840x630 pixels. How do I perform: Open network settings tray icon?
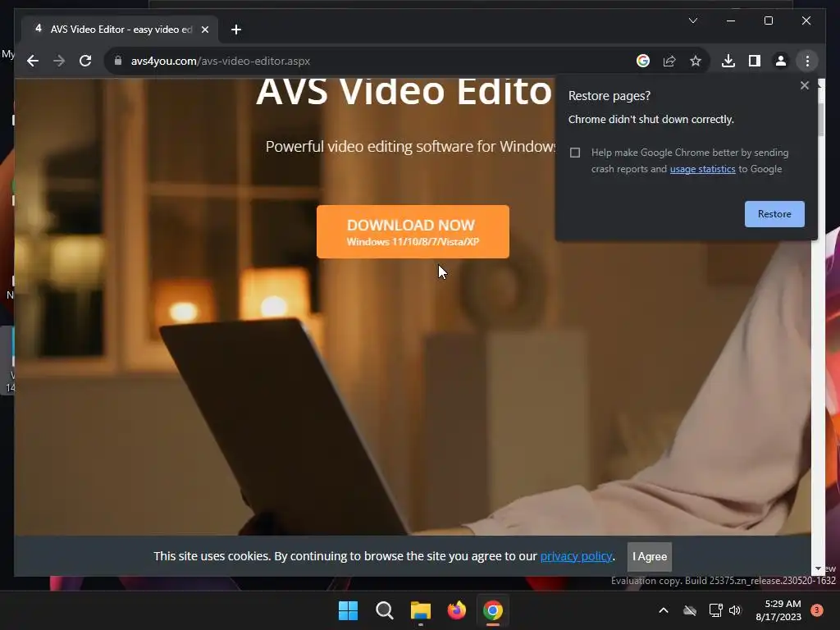click(715, 610)
